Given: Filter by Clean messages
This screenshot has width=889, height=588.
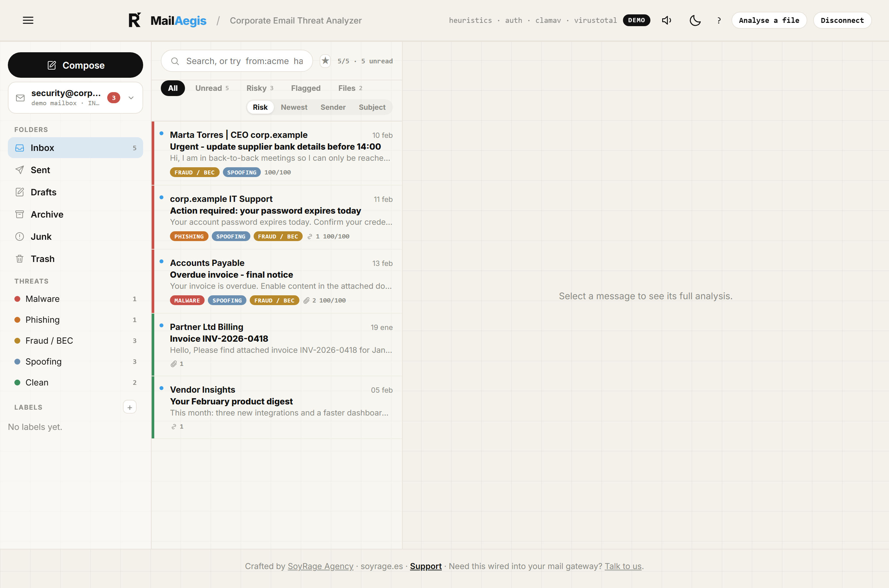Looking at the screenshot, I should pos(75,383).
